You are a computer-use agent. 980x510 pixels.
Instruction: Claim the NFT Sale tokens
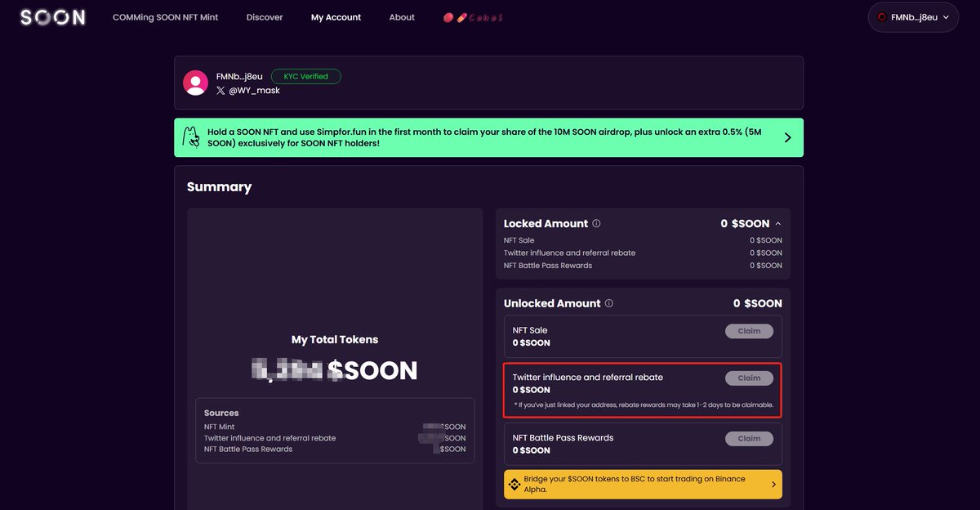pos(749,331)
